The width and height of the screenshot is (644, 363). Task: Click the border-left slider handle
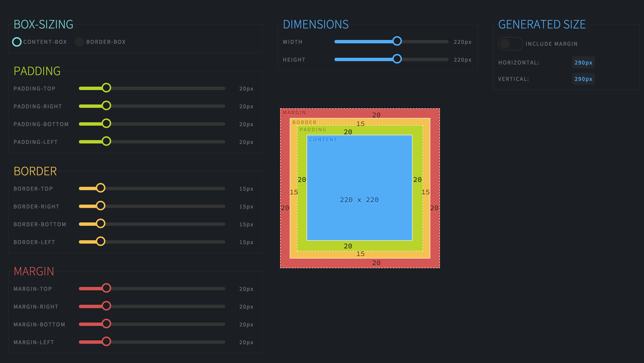[x=101, y=241]
